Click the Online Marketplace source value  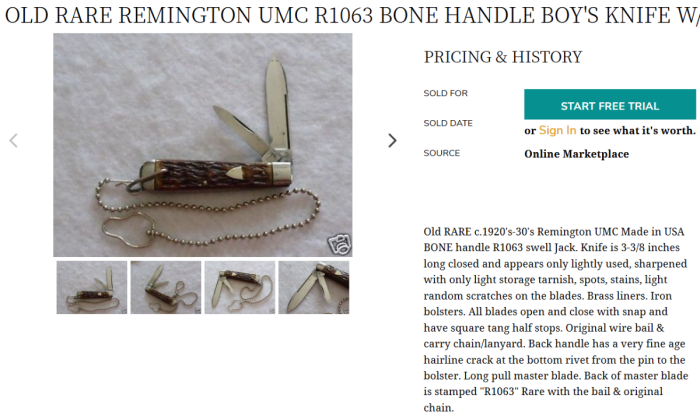tap(576, 154)
